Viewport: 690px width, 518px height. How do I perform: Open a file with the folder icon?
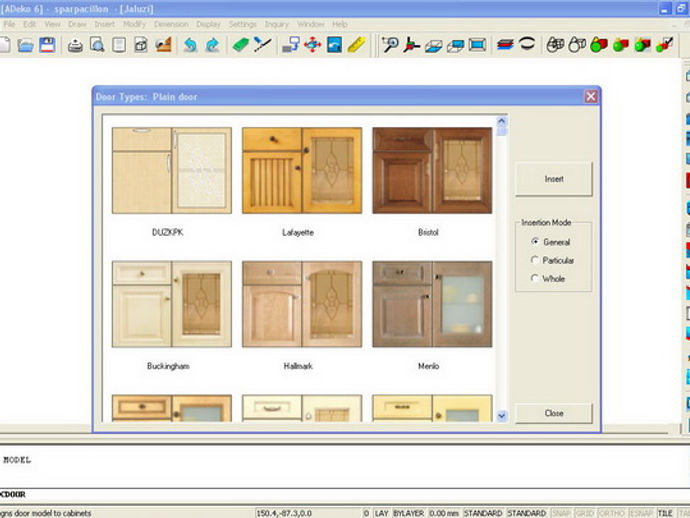click(26, 45)
